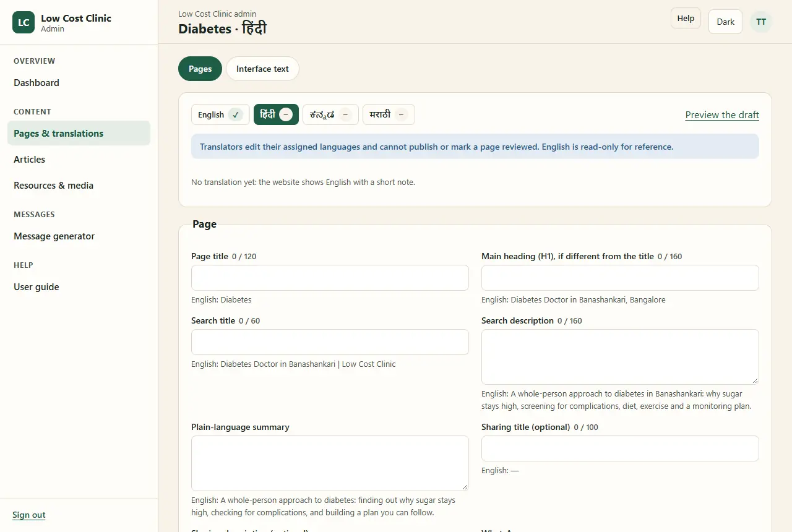
Task: Open Articles in the sidebar
Action: (x=79, y=160)
